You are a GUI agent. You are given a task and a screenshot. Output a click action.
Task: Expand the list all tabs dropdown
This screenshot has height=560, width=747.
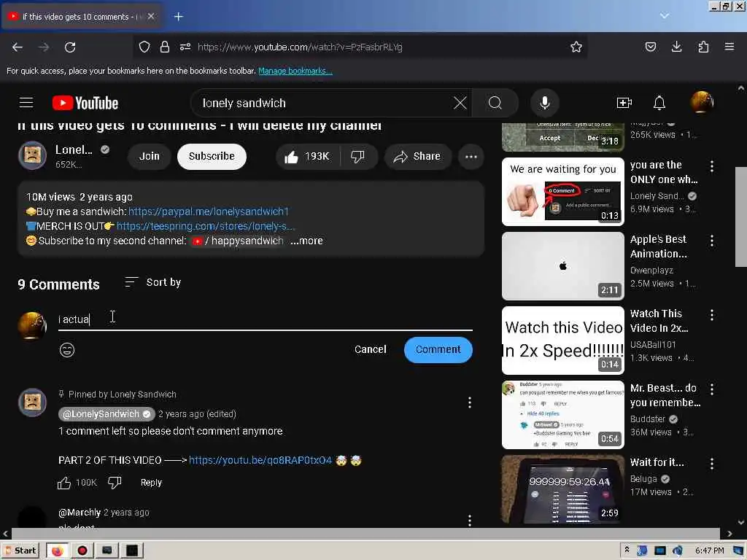pos(665,16)
